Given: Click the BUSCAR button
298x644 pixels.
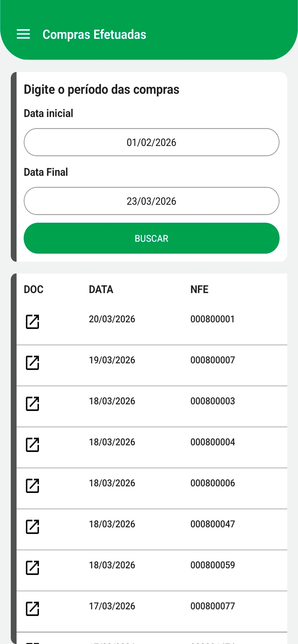Looking at the screenshot, I should 151,238.
